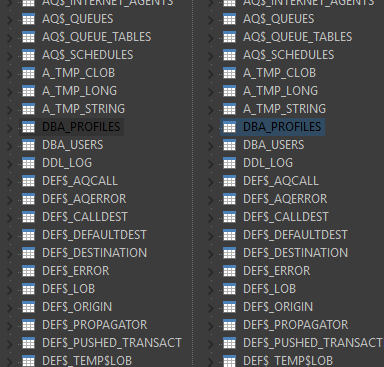Viewport: 384px width, 367px height.
Task: Click the table icon of AQ$_SCHEDULES in the left panel
Action: point(28,55)
